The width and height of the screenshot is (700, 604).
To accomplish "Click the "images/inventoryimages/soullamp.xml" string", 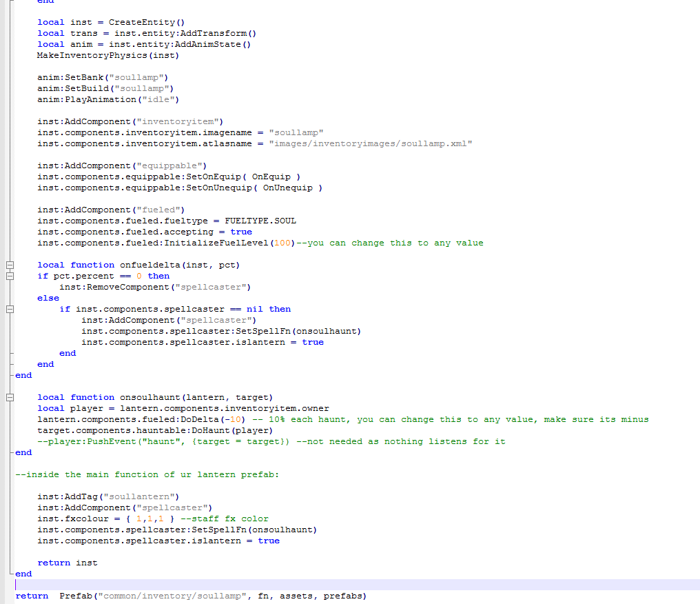I will pyautogui.click(x=370, y=143).
